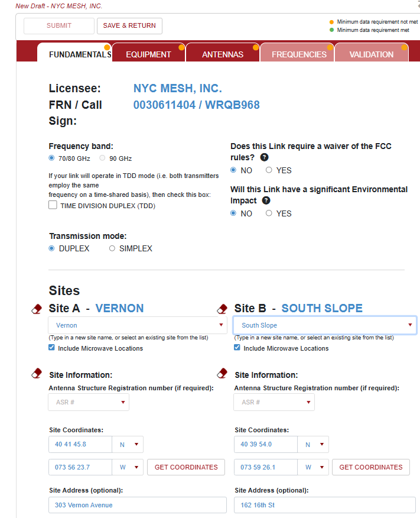Uncheck Include Microwave Locations for Site A
Image resolution: width=420 pixels, height=518 pixels.
pos(53,348)
